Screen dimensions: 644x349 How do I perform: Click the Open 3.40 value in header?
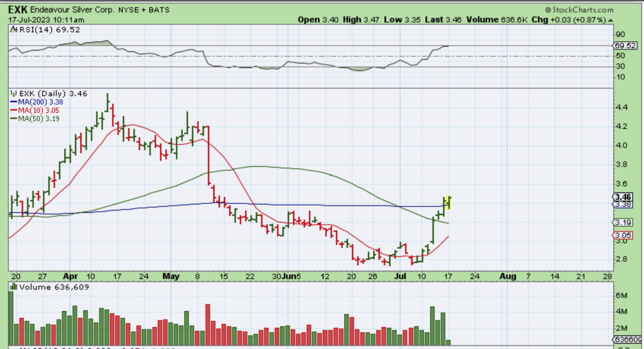(x=318, y=20)
